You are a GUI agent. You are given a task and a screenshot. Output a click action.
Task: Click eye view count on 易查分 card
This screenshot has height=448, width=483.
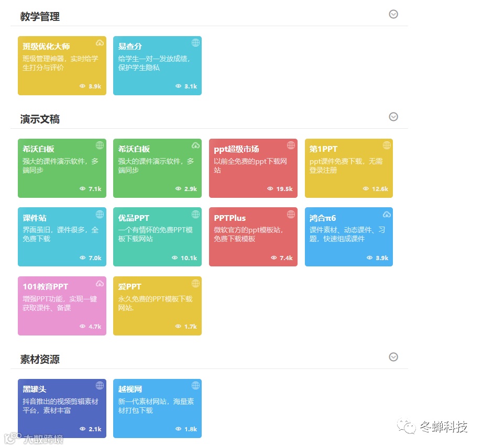(186, 86)
